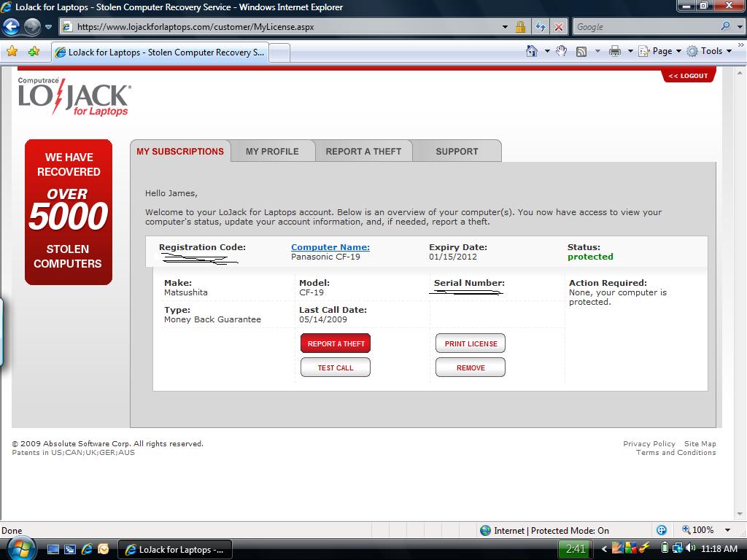
Task: Open the search provider options dropdown
Action: [x=740, y=27]
